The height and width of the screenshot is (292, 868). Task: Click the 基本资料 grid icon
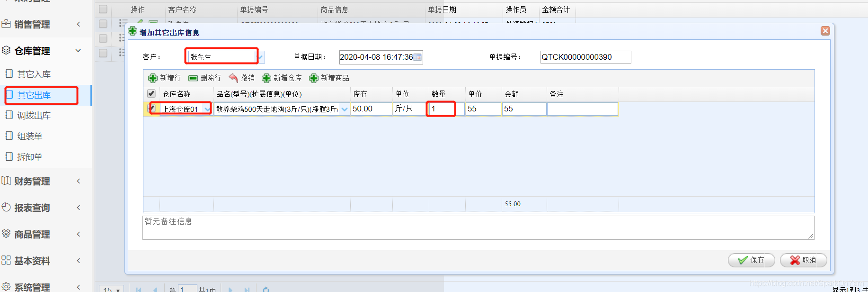pyautogui.click(x=6, y=260)
